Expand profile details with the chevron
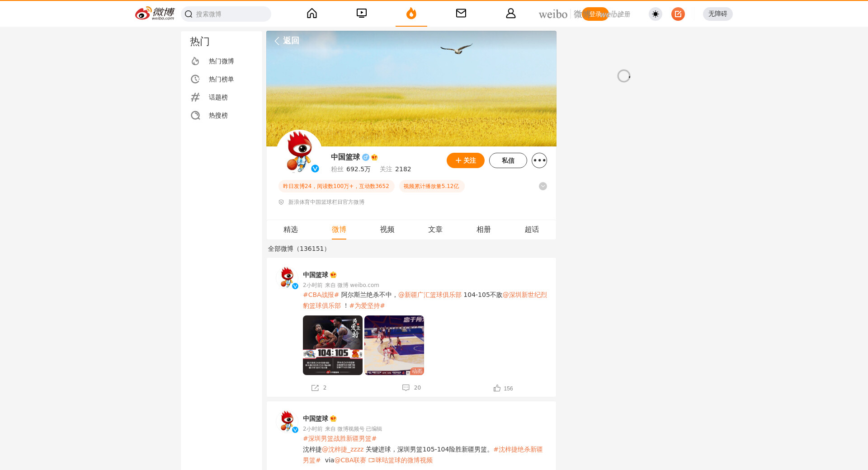 point(543,186)
